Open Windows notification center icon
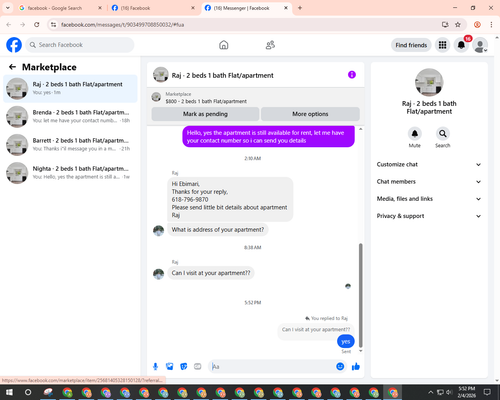The width and height of the screenshot is (500, 400). (x=487, y=392)
